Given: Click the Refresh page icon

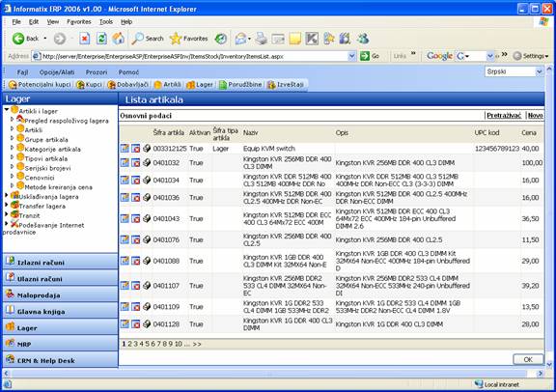Looking at the screenshot, I should point(101,39).
